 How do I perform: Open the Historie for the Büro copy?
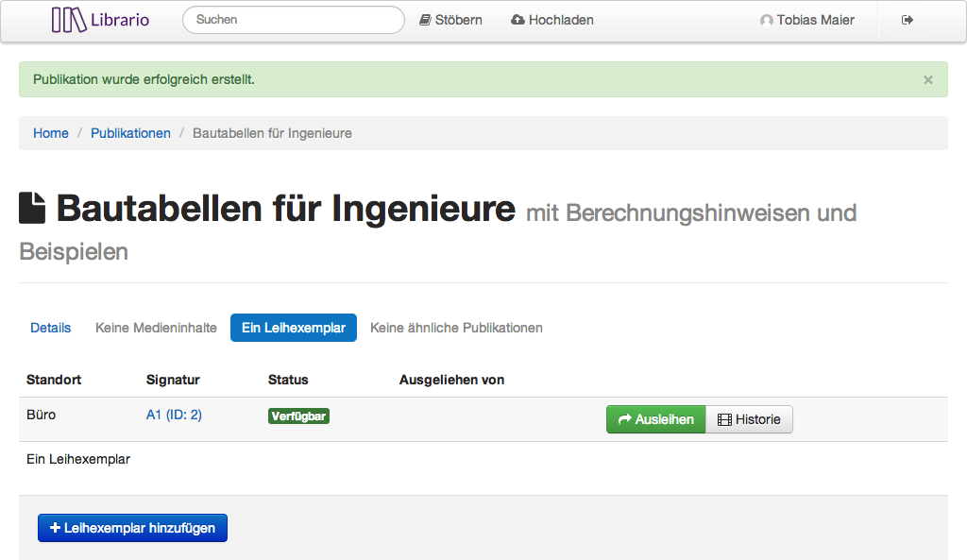749,418
